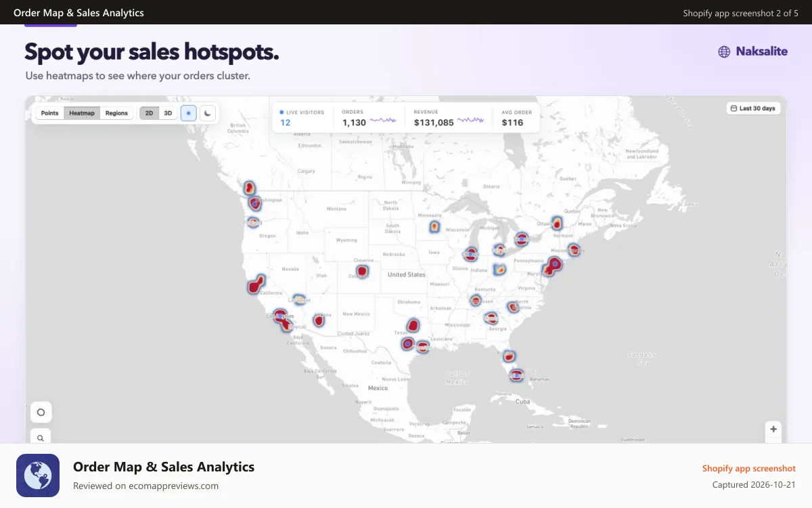Select the Heatmap view tab

coord(82,113)
